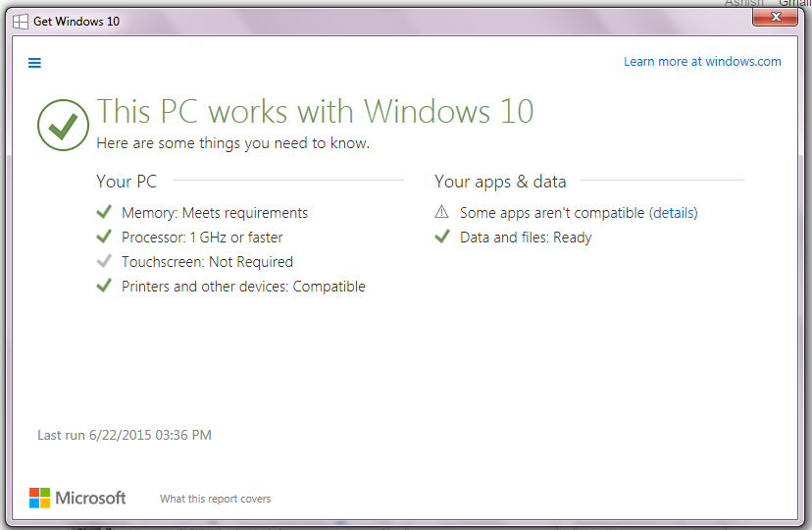Select 'Touchscreen: Not Required' text
The width and height of the screenshot is (812, 530).
coord(207,262)
